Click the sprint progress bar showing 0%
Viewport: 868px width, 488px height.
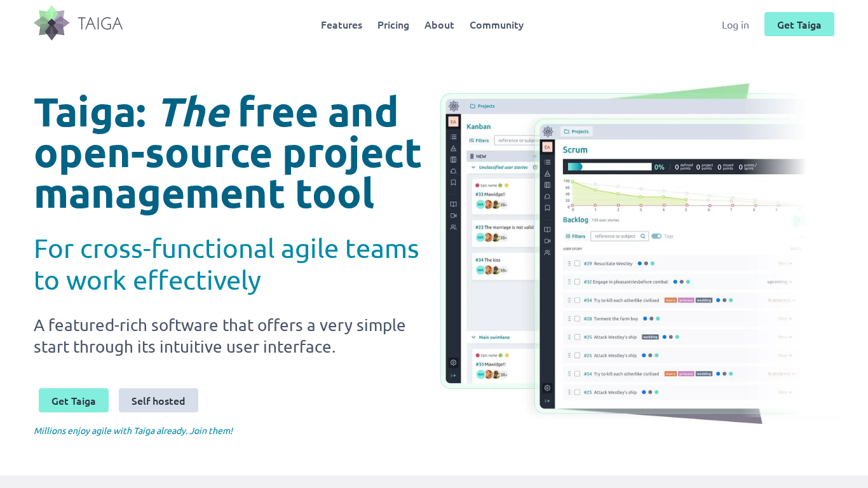(x=610, y=166)
